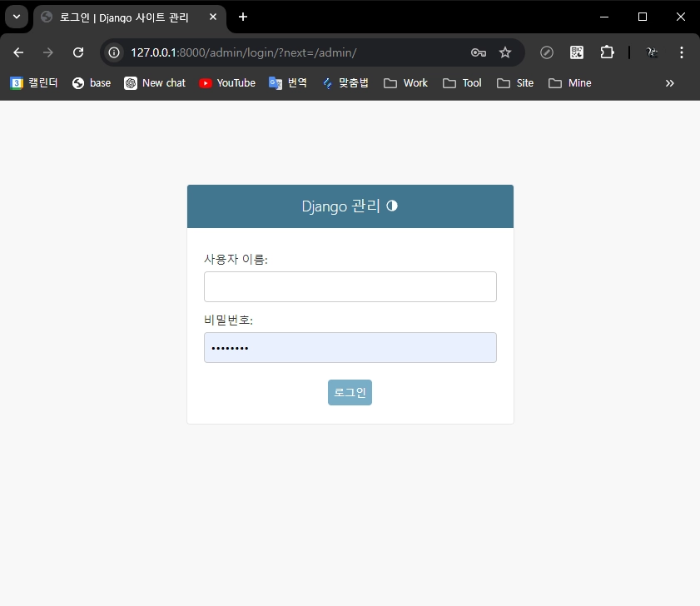Toggle the Django admin theme icon
This screenshot has height=606, width=700.
(x=392, y=206)
